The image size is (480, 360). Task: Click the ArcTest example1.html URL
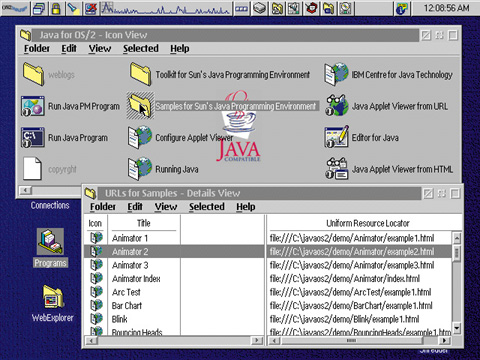pos(350,292)
